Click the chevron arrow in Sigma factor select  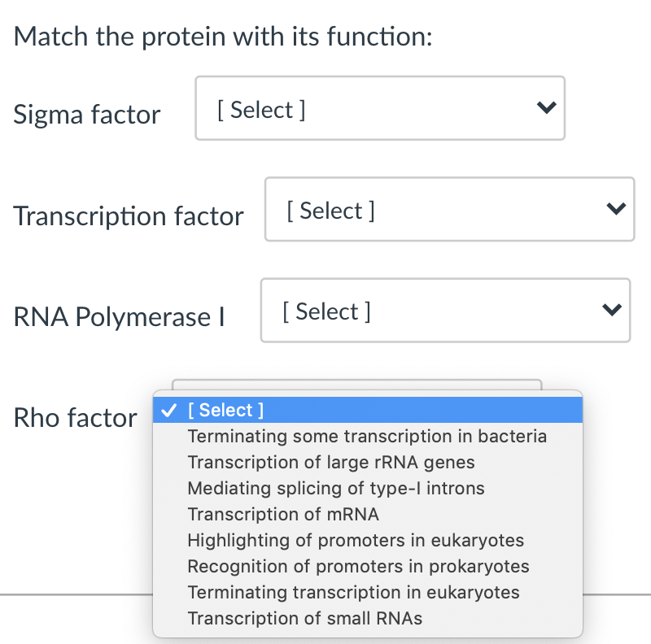(547, 108)
